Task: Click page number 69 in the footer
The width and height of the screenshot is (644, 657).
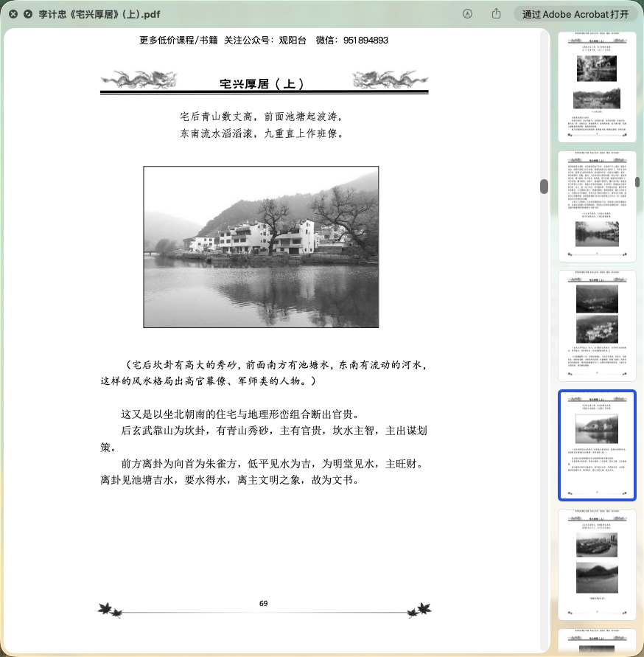Action: tap(263, 603)
